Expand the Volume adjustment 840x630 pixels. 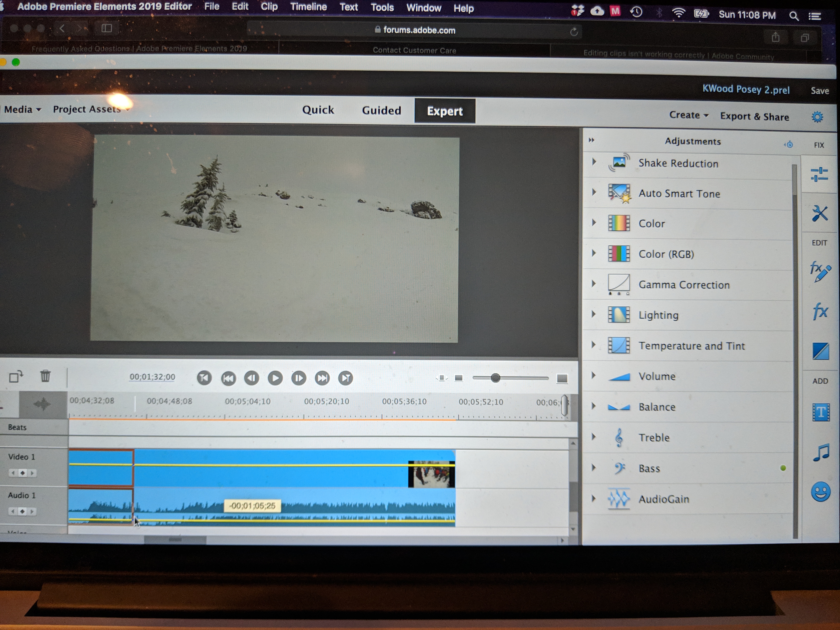[x=594, y=375]
